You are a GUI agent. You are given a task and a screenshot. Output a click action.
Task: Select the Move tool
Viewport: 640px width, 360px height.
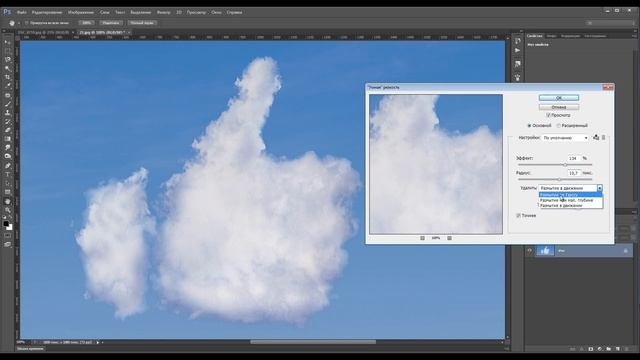tap(7, 42)
